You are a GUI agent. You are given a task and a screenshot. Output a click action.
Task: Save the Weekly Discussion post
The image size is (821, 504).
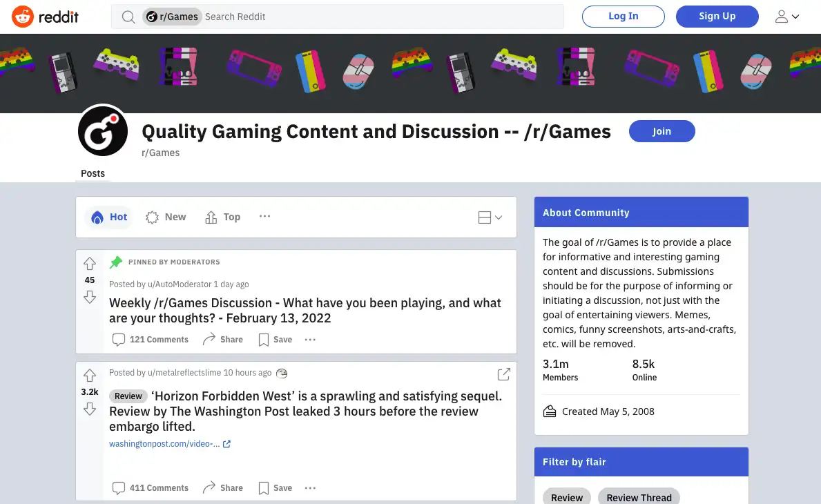tap(275, 340)
